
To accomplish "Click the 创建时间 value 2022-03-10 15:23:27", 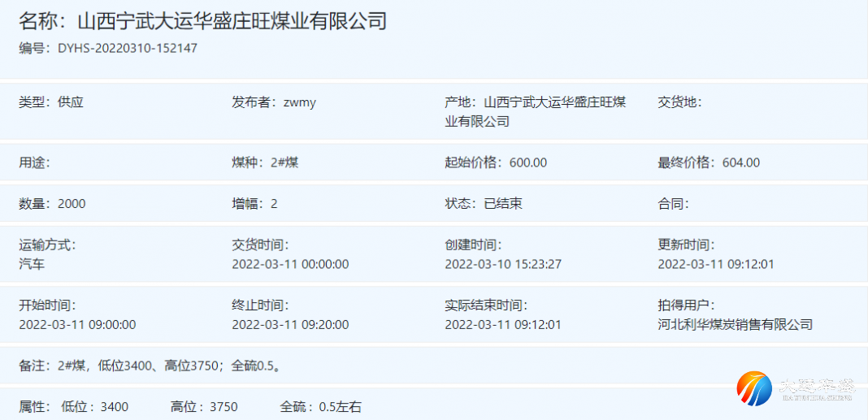I will 503,264.
